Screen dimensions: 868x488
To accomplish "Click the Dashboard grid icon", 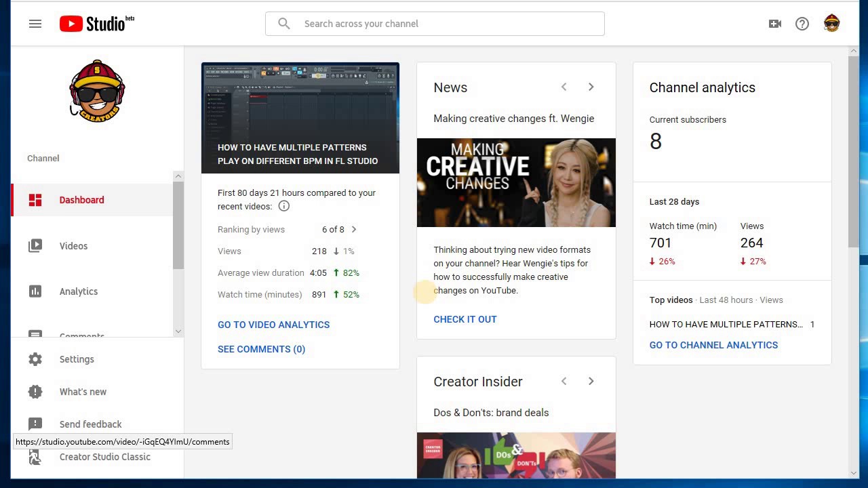I will [35, 200].
